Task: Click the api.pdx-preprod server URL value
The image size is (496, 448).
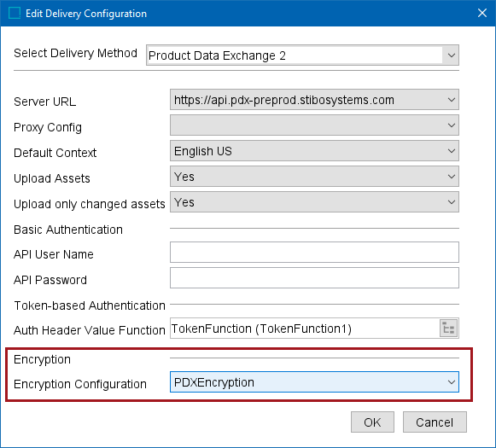Action: point(284,100)
